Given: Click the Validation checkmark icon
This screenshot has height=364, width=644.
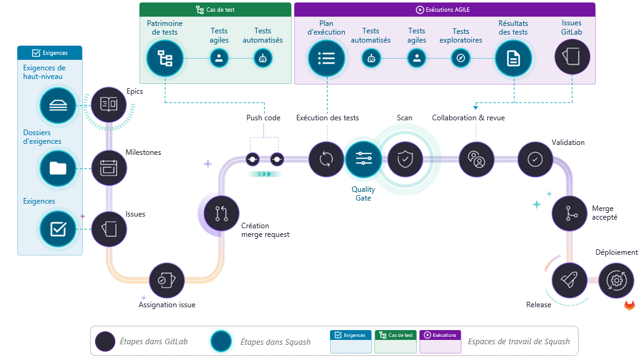Looking at the screenshot, I should [x=535, y=159].
